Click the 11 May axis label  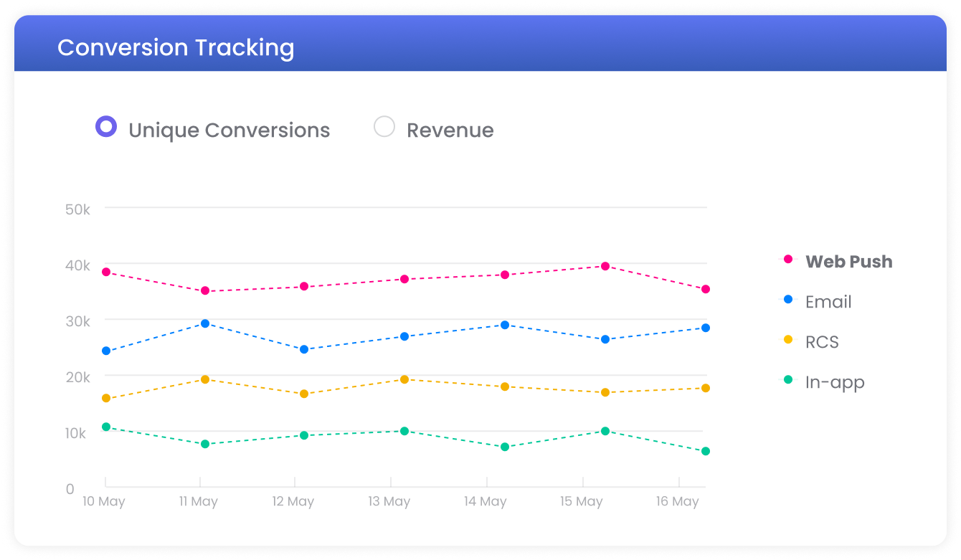click(198, 501)
